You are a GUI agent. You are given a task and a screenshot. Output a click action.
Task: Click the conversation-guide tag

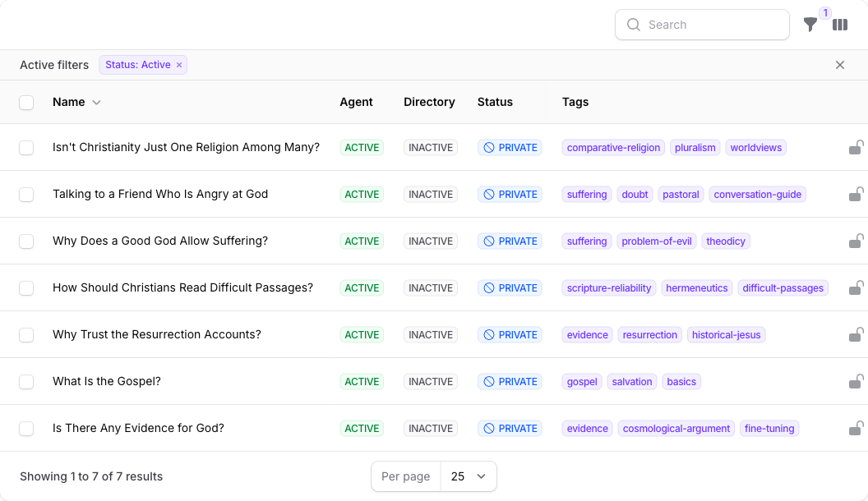(x=757, y=195)
